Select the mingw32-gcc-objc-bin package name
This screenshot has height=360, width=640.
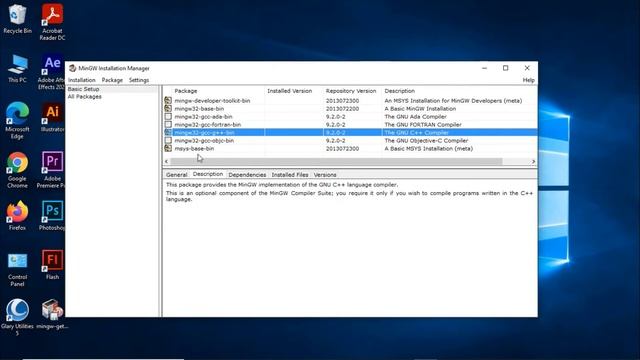click(x=204, y=140)
